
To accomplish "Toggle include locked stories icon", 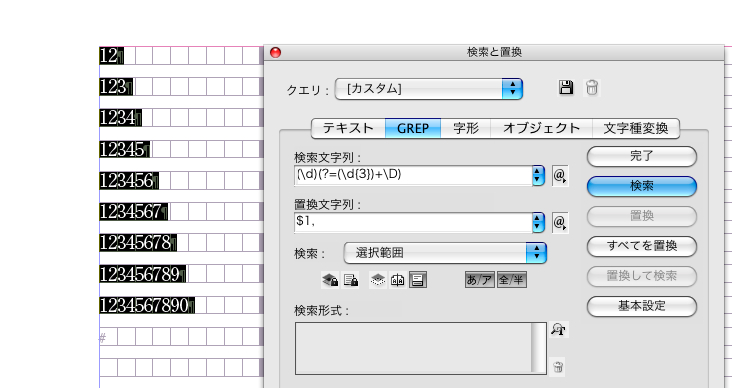I will (351, 280).
